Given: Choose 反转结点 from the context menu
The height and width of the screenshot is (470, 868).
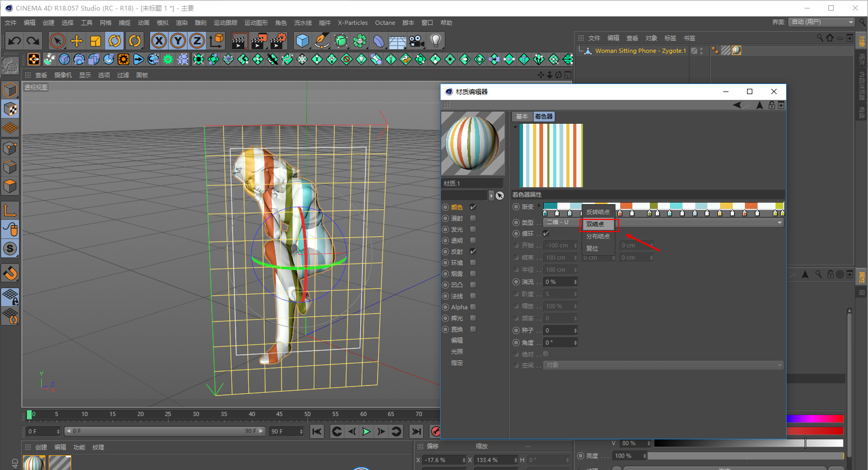Looking at the screenshot, I should [x=598, y=212].
